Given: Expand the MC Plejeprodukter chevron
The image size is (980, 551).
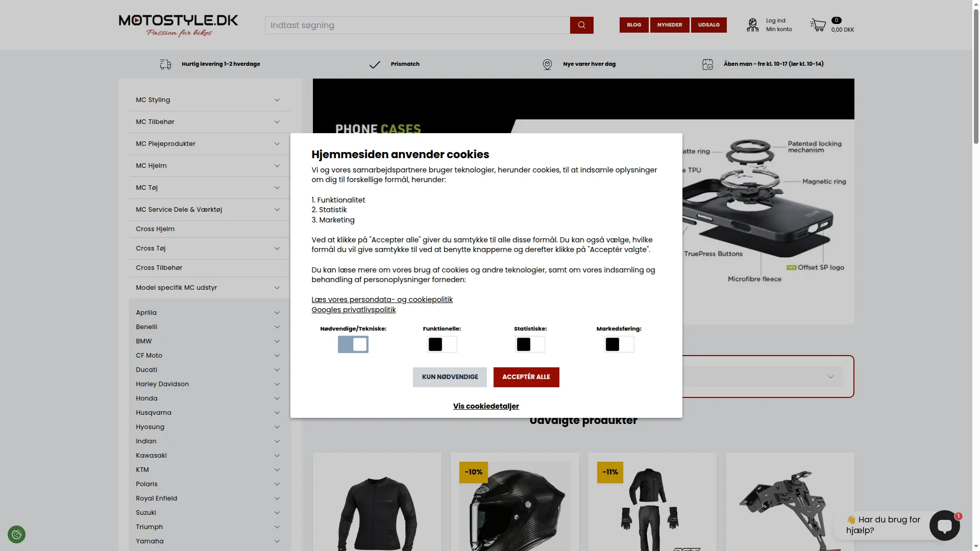Looking at the screenshot, I should (277, 144).
